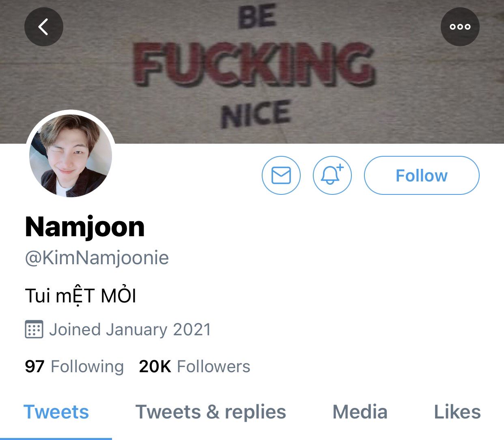Open Namjoon's profile picture

tap(71, 155)
